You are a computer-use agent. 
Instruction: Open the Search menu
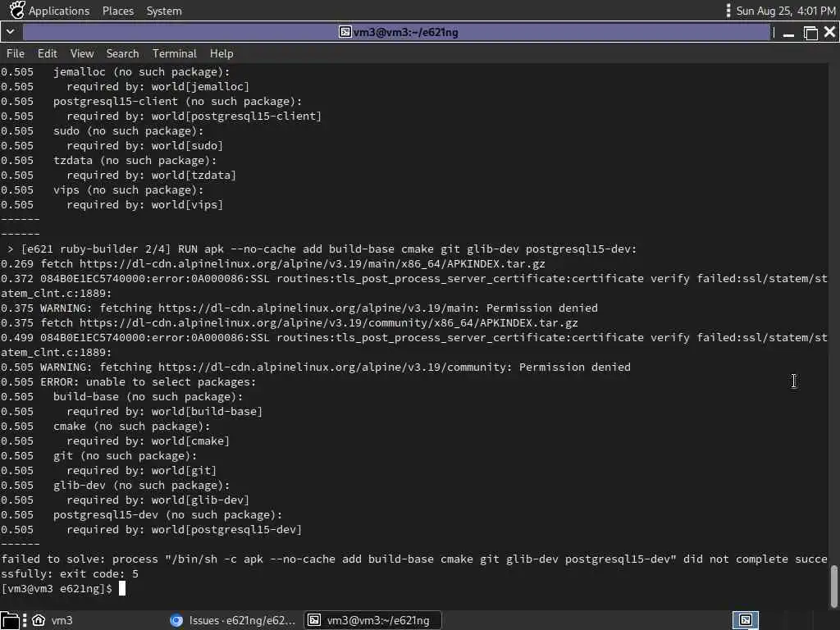[x=123, y=53]
